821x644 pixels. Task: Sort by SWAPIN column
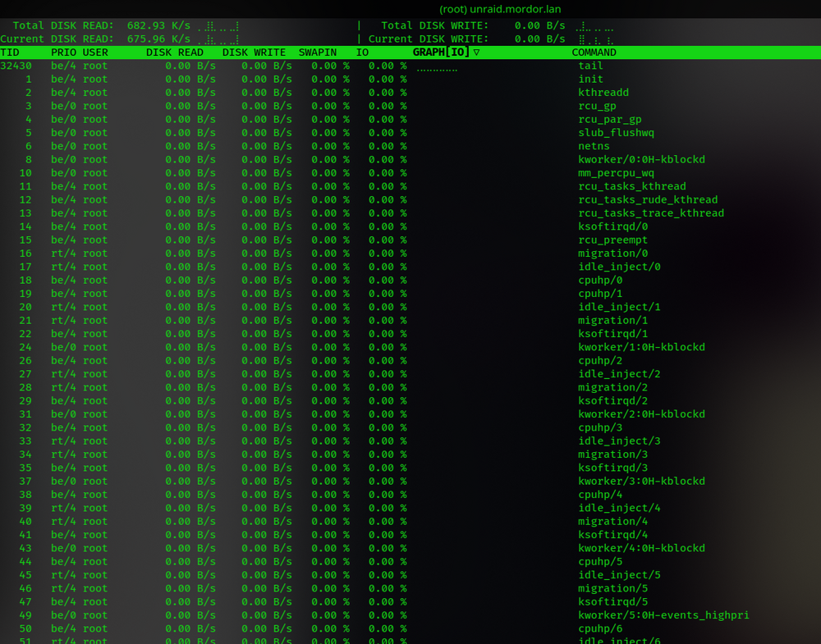[x=317, y=53]
